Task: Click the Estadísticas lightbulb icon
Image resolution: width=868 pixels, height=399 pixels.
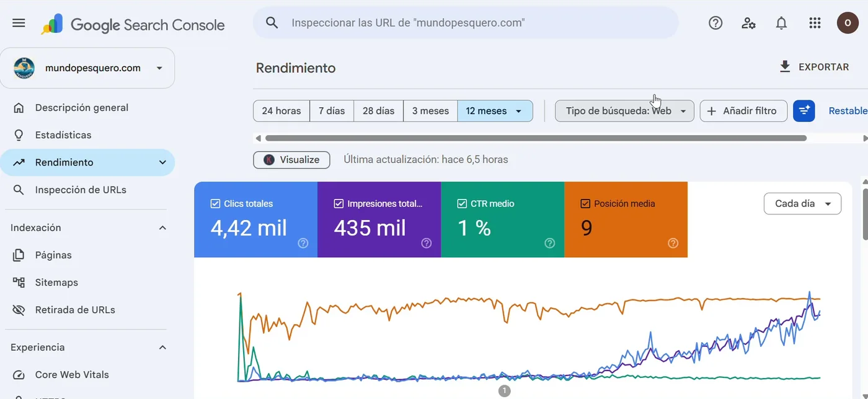Action: click(19, 135)
